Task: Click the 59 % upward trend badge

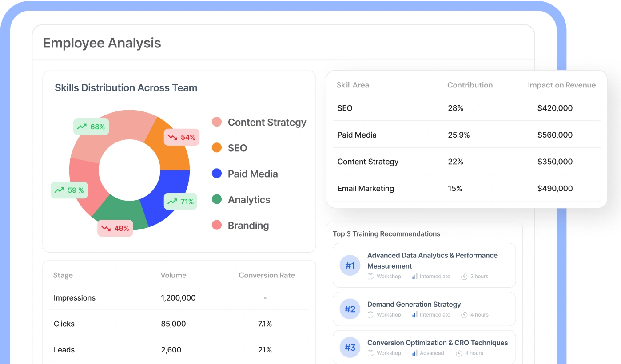Action: [x=69, y=190]
